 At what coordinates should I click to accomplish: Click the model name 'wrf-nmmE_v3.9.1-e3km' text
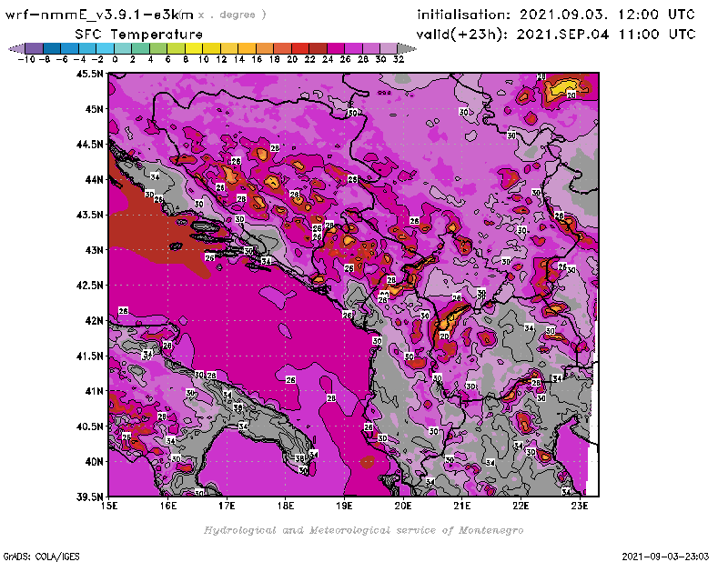click(x=99, y=15)
